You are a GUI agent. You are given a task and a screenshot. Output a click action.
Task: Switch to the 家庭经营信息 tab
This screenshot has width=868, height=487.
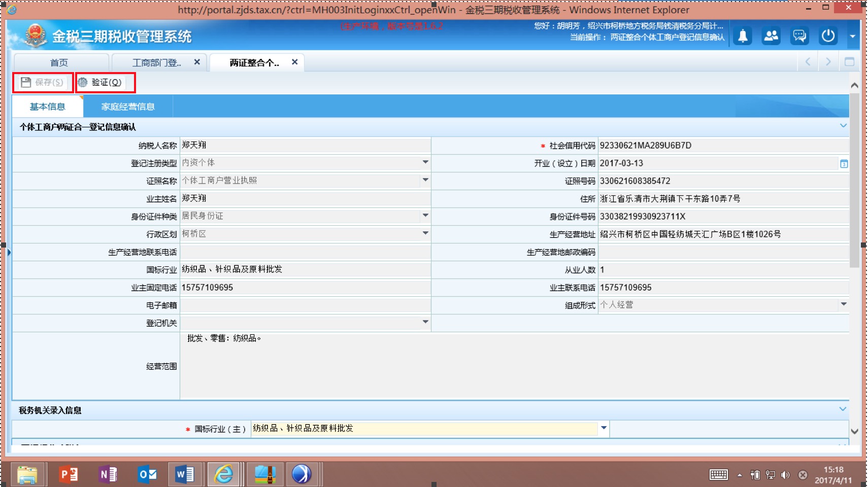[x=128, y=107]
